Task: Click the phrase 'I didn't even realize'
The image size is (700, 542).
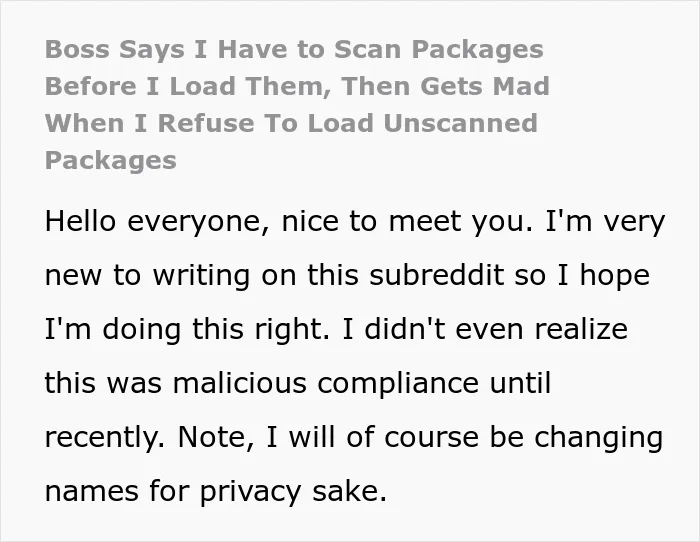Action: point(485,329)
